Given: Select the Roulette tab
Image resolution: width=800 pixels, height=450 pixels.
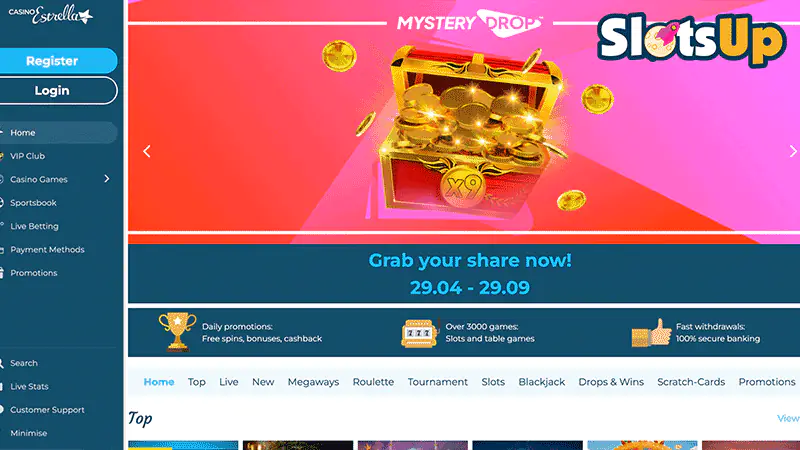Looking at the screenshot, I should click(373, 382).
